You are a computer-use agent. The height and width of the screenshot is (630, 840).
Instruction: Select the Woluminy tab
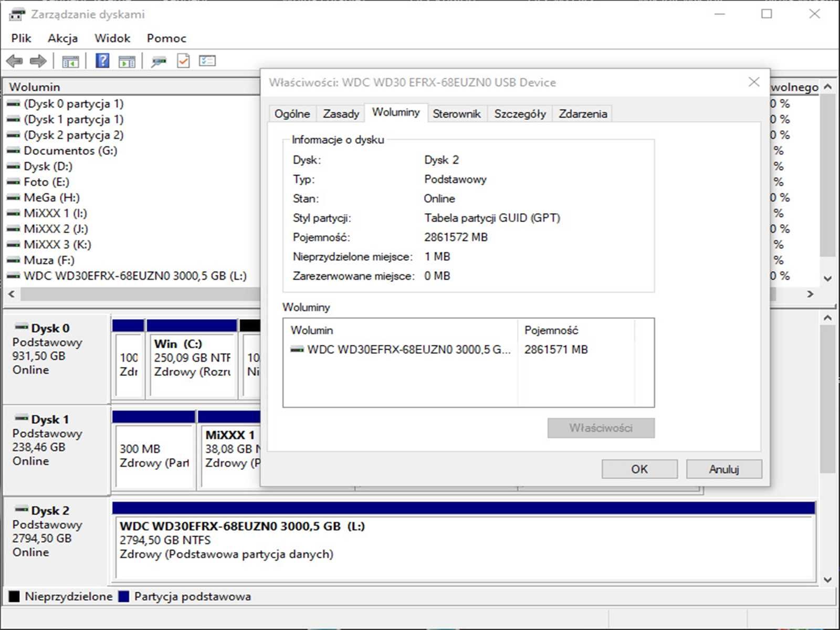[396, 112]
